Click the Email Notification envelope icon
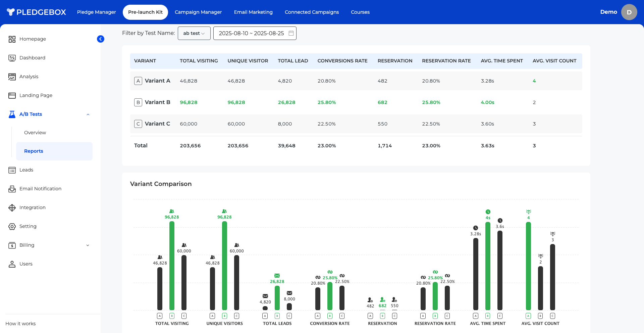 [12, 189]
